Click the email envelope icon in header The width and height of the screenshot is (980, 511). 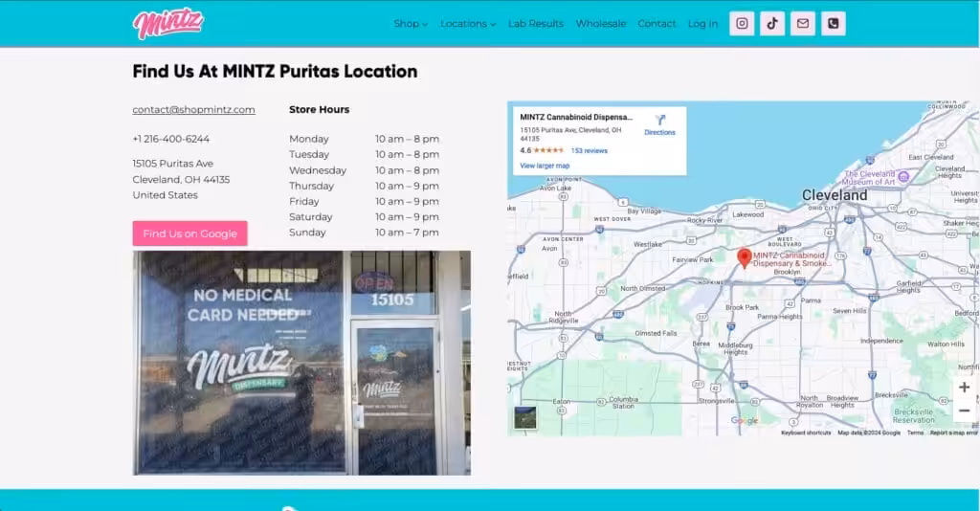tap(803, 24)
